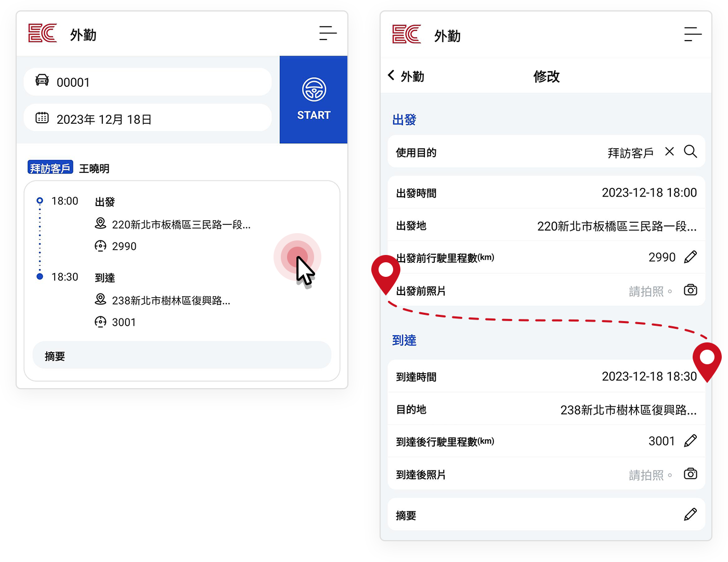Edit 出發前行駛里程數 with pencil icon
728x562 pixels.
pyautogui.click(x=690, y=257)
